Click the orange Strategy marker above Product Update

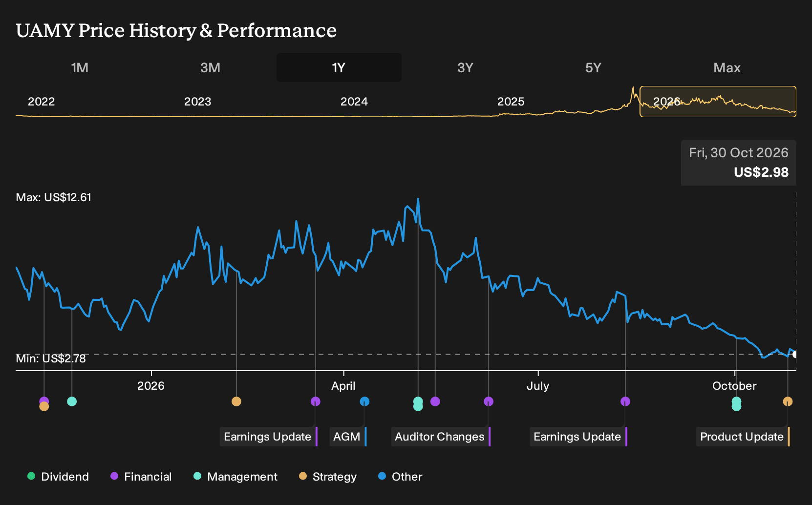(788, 401)
